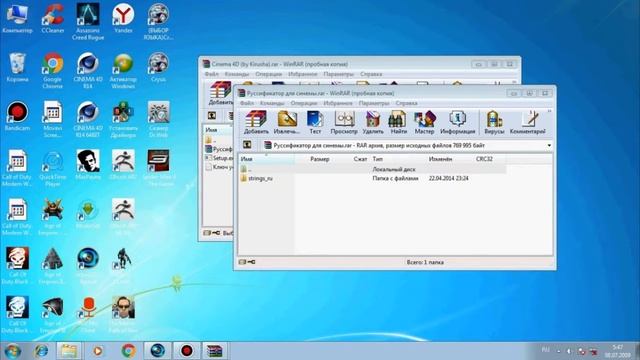Expand the archive path dropdown arrow in the front WinRAR window
The width and height of the screenshot is (640, 360).
(x=549, y=145)
